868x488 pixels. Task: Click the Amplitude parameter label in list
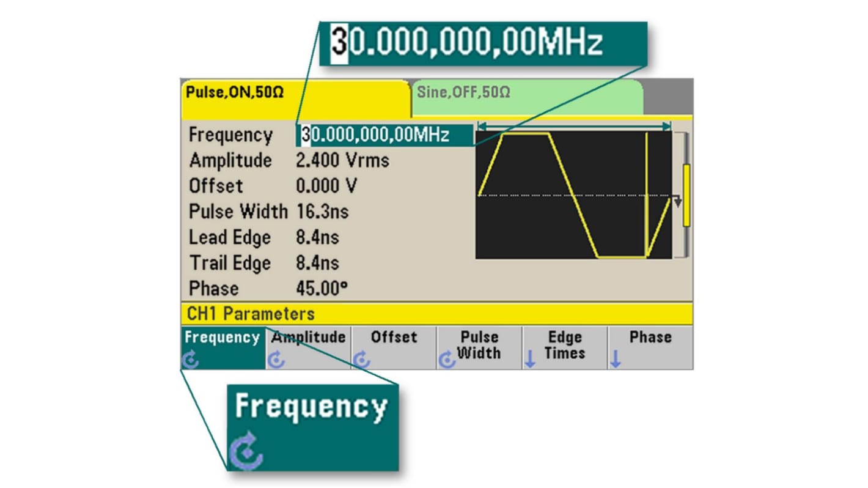[230, 161]
